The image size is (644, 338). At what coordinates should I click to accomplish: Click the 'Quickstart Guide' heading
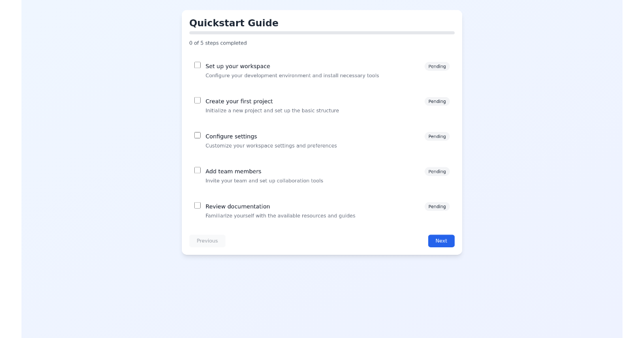coord(233,23)
